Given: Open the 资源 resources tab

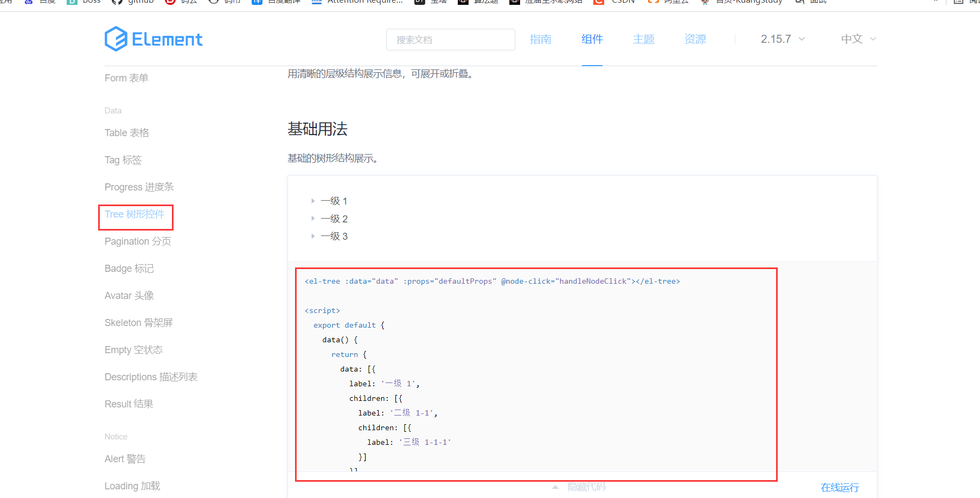Looking at the screenshot, I should pyautogui.click(x=695, y=39).
